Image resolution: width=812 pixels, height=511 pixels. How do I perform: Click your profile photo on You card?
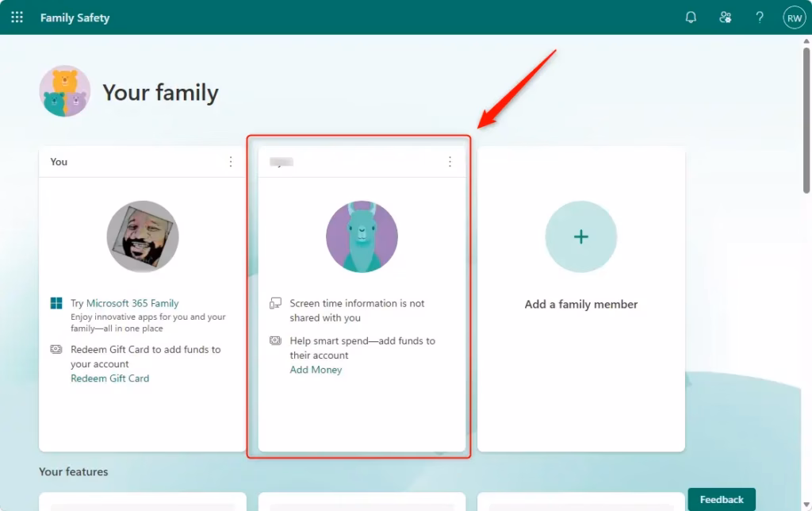pos(143,236)
